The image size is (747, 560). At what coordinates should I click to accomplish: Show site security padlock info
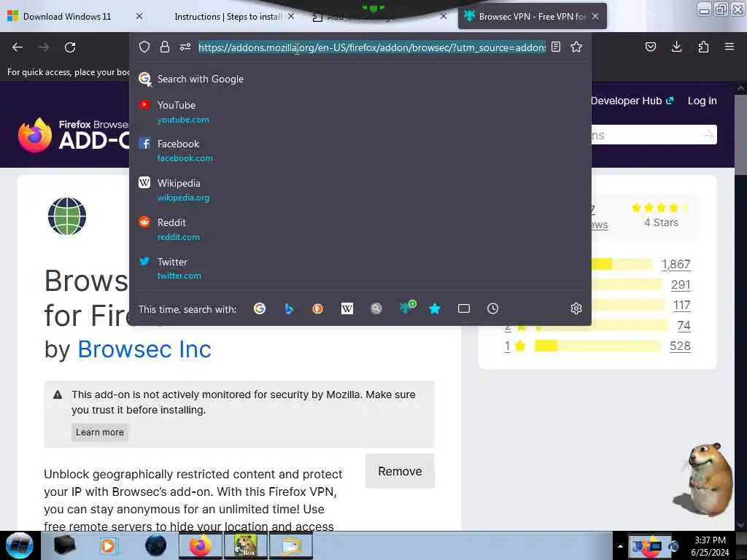coord(165,47)
